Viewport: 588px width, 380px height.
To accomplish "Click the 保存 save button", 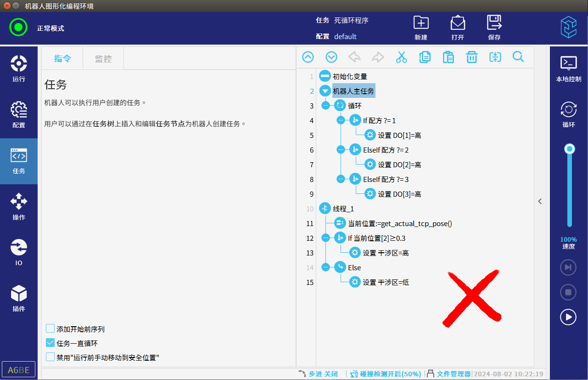I will [494, 28].
